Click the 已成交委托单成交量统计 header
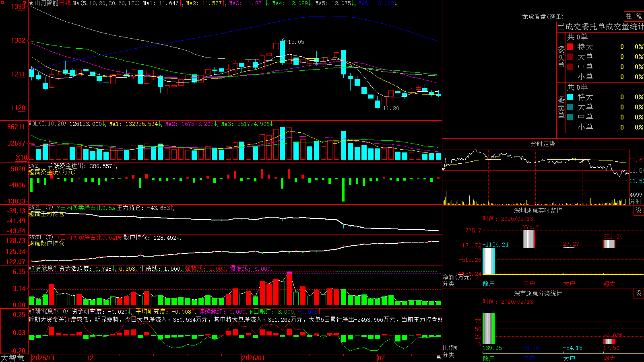Screen dimensions: 644x362 coord(601,27)
